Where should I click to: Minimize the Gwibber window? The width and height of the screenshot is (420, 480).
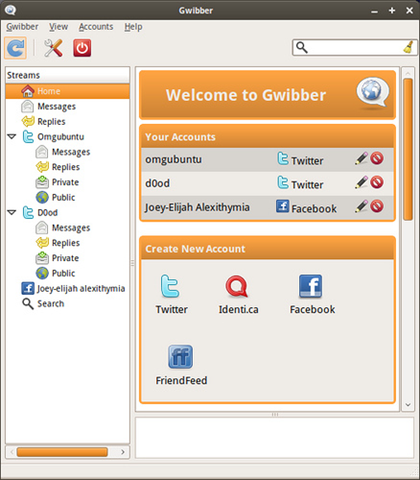point(374,11)
